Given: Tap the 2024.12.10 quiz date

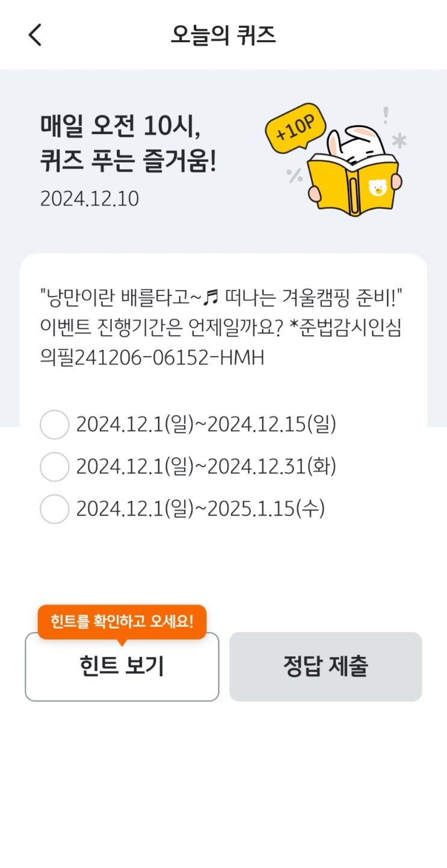Looking at the screenshot, I should [90, 199].
